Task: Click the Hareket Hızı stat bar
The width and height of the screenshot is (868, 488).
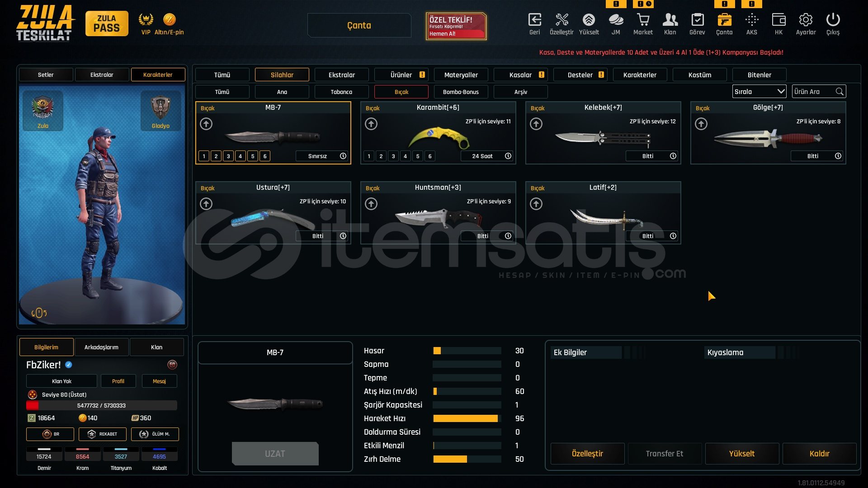Action: coord(467,419)
